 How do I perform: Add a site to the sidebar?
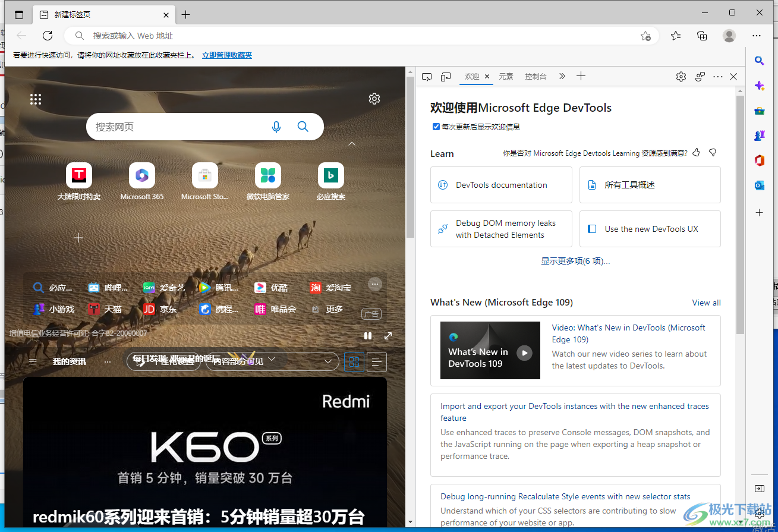click(759, 212)
